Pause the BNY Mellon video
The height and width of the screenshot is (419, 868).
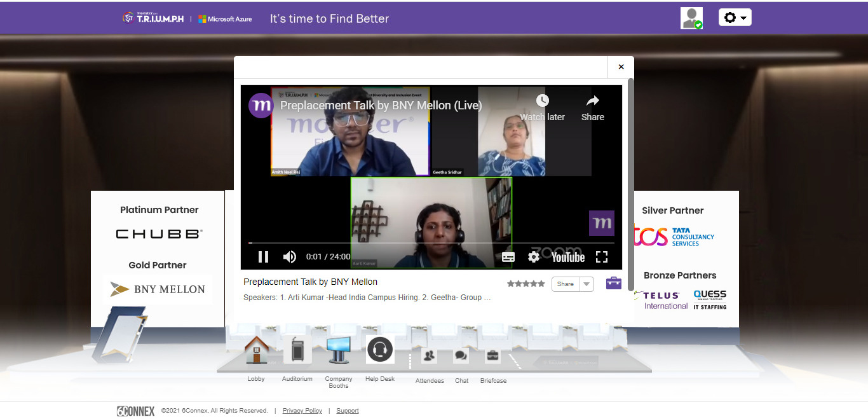tap(263, 257)
